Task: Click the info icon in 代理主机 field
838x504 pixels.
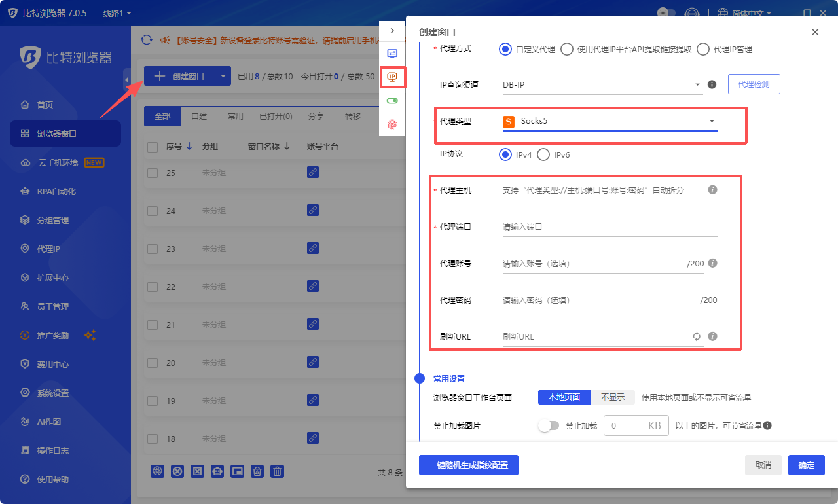Action: click(x=712, y=190)
